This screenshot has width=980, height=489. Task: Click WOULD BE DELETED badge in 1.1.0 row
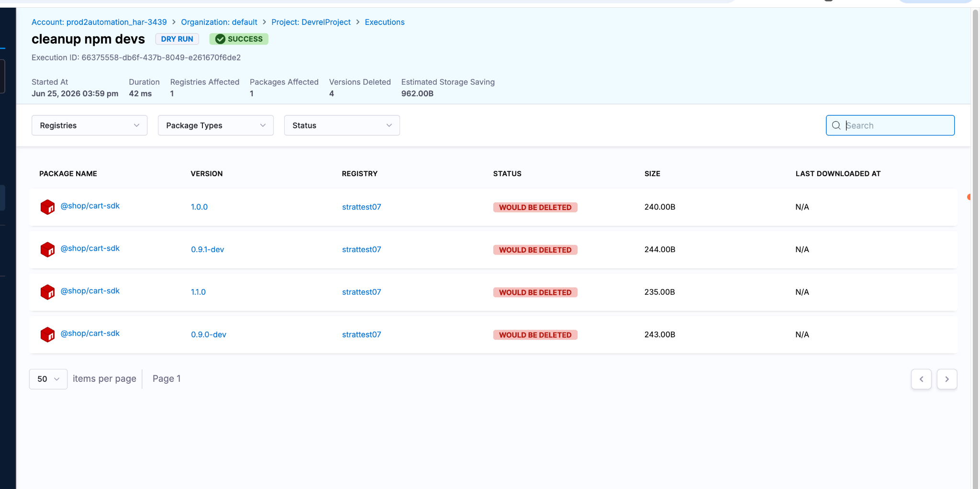click(535, 292)
